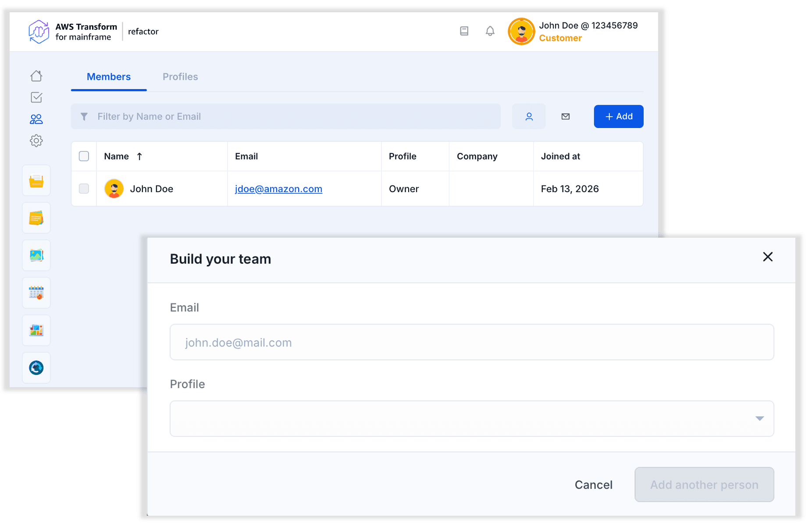Switch to the Profiles tab
The height and width of the screenshot is (528, 812).
tap(180, 77)
